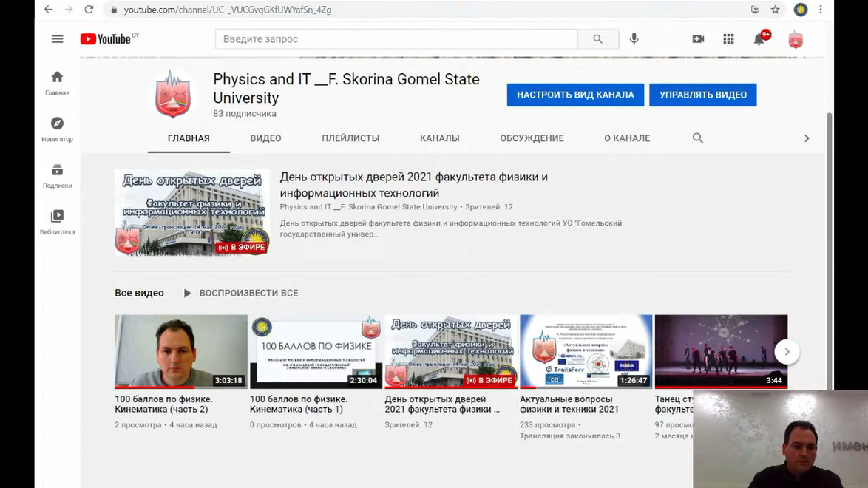The image size is (868, 488).
Task: Open Подписки in the sidebar
Action: tap(57, 176)
